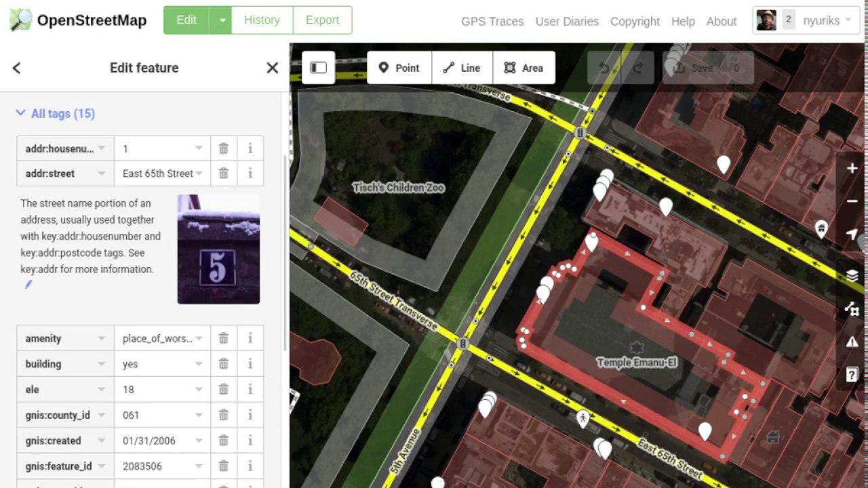Screen dimensions: 868x488
Task: Open the Edit button dropdown arrow
Action: coord(221,20)
